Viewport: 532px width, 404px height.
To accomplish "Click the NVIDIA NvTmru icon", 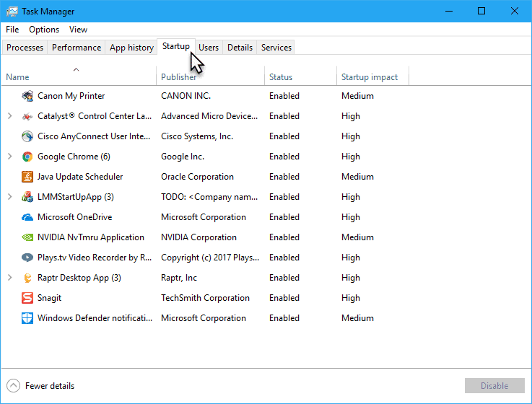I will coord(27,237).
